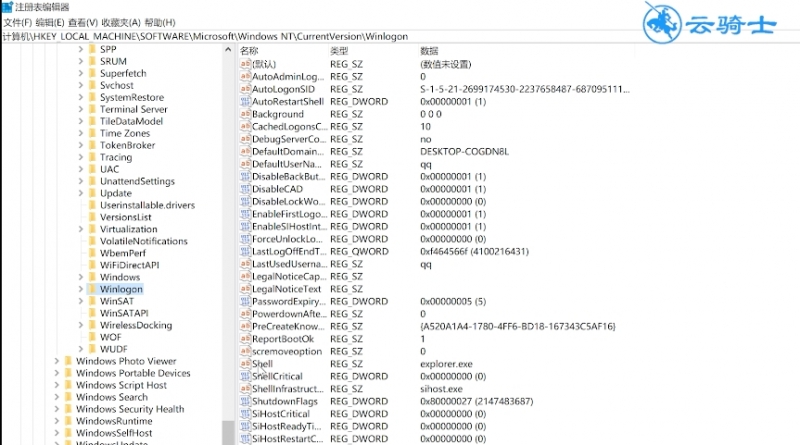Select the DefaultDomain value name
The width and height of the screenshot is (800, 445).
[288, 152]
